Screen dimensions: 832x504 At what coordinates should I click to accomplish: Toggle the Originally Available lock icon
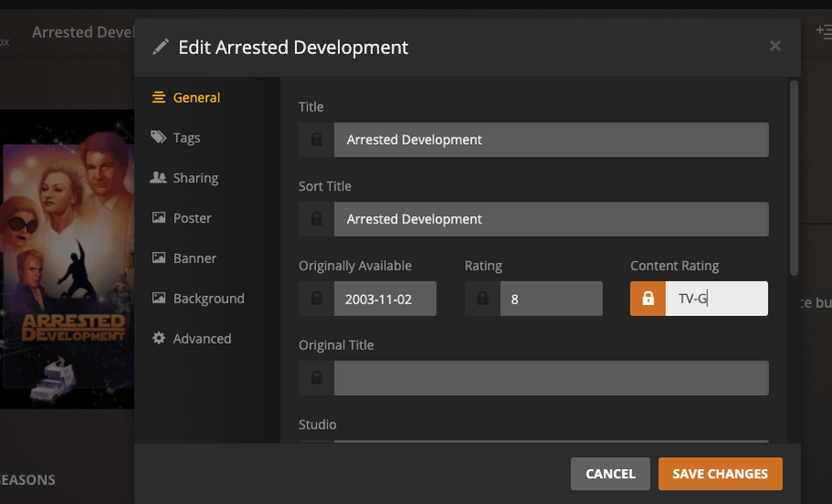click(316, 299)
